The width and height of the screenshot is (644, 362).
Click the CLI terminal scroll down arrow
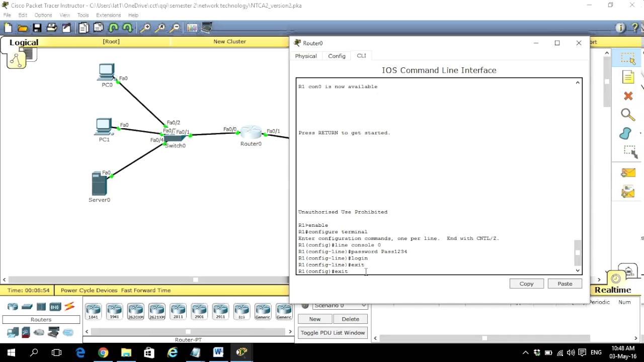578,270
